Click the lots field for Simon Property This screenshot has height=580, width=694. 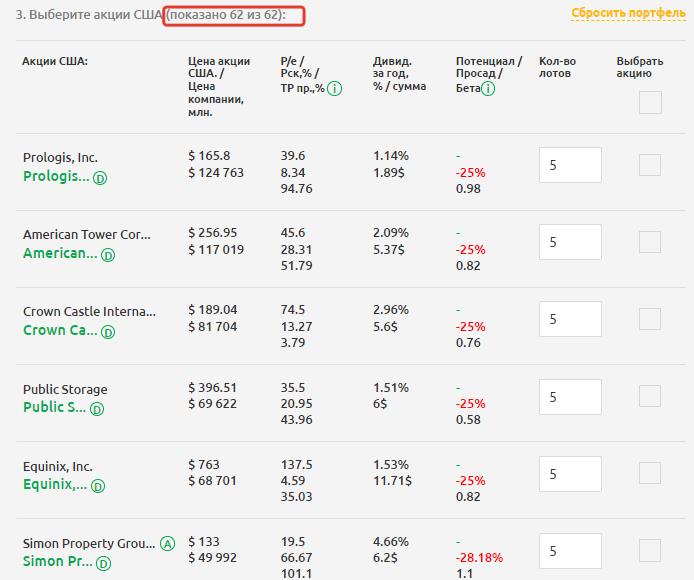[x=570, y=551]
